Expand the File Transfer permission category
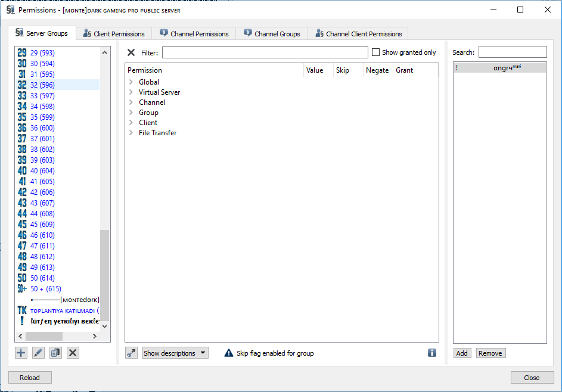Screen dimensions: 562x392 [131, 133]
